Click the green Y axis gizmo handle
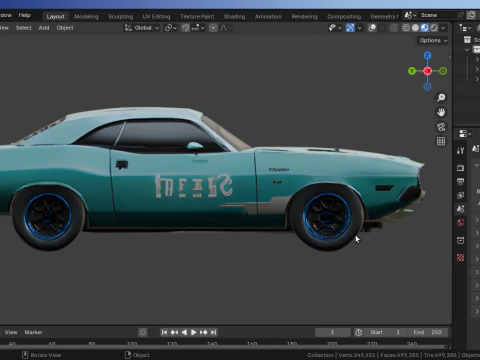This screenshot has height=360, width=480. [412, 71]
